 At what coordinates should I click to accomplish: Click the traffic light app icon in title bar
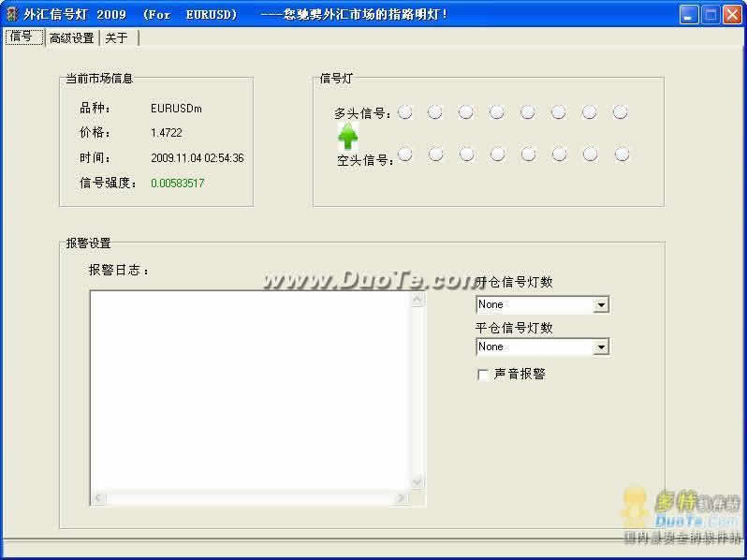tap(12, 15)
